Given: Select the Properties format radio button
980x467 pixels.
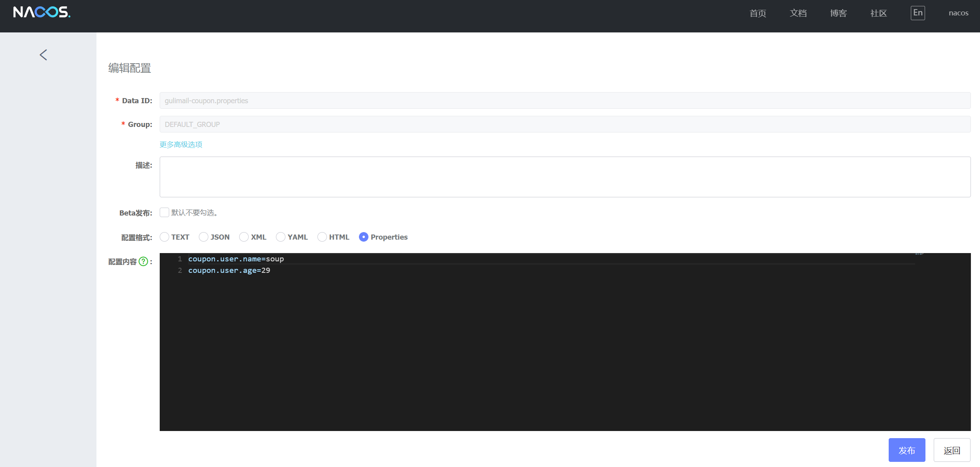Looking at the screenshot, I should (364, 237).
